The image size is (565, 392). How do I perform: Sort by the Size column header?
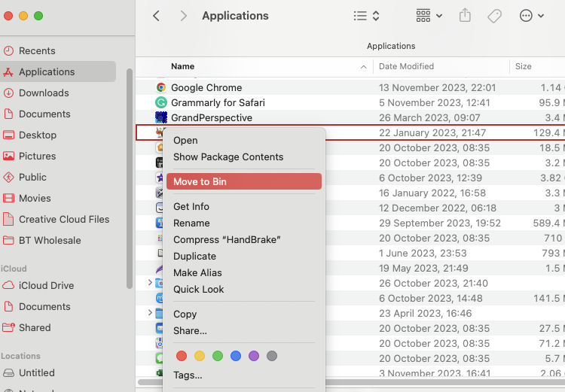click(x=524, y=66)
